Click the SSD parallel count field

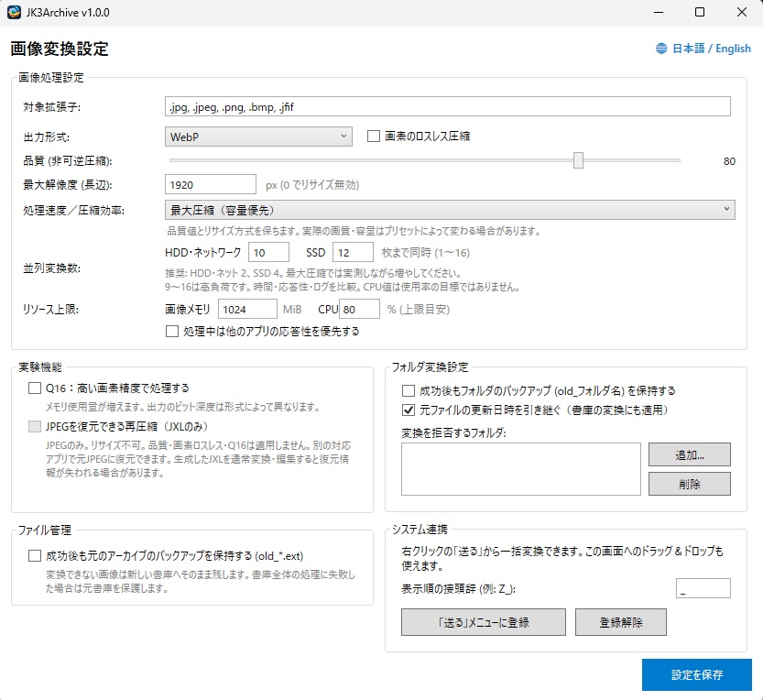353,252
